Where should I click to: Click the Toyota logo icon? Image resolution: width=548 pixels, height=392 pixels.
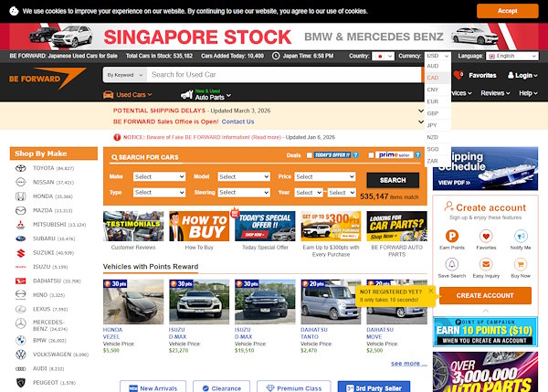click(21, 168)
